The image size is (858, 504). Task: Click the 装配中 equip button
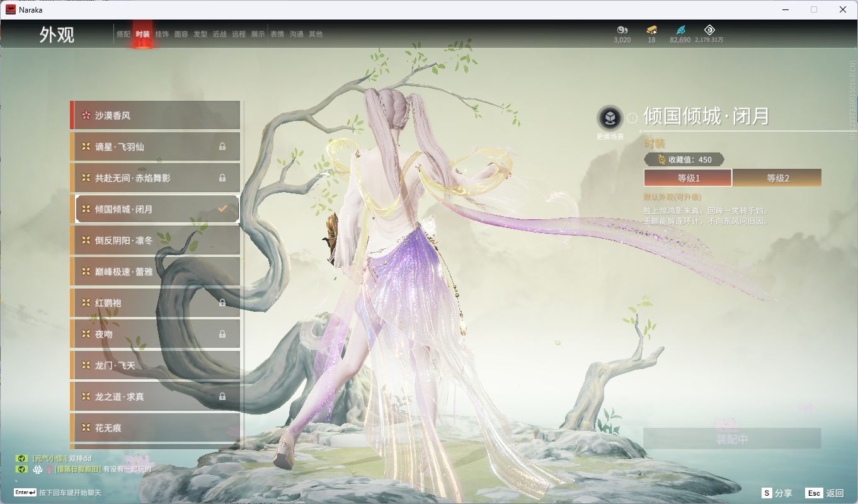tap(732, 439)
